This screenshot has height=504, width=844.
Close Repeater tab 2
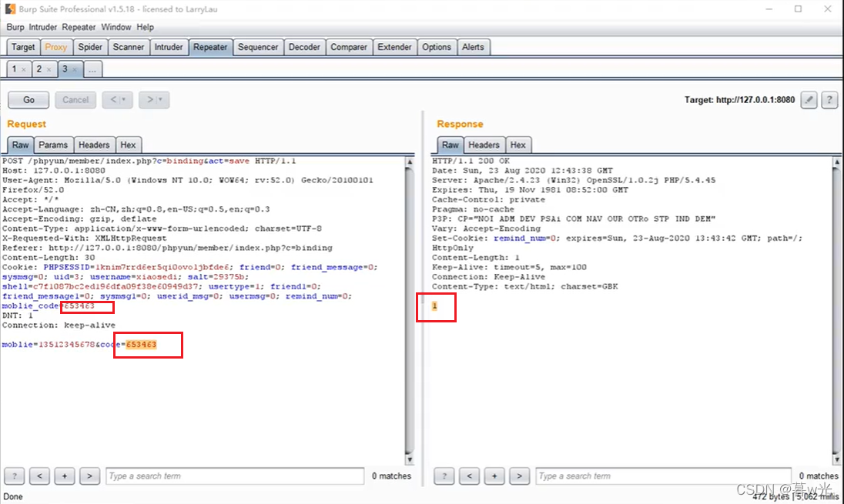coord(49,69)
